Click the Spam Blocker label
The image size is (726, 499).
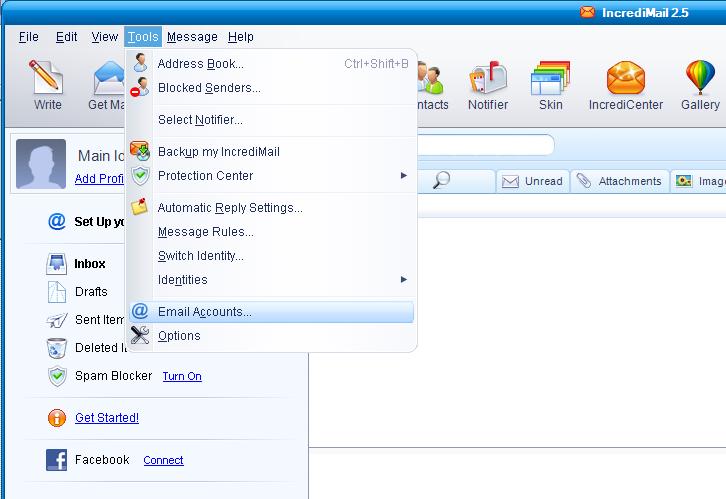[x=113, y=376]
